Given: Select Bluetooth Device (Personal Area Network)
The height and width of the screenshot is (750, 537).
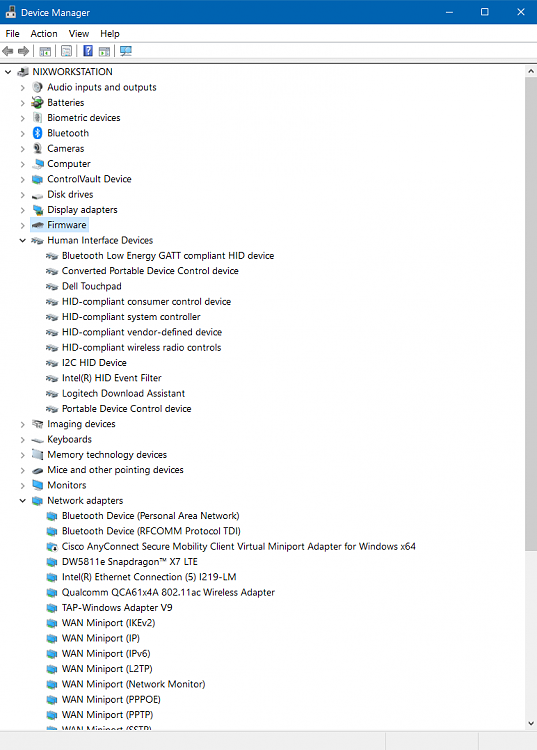Looking at the screenshot, I should (151, 516).
